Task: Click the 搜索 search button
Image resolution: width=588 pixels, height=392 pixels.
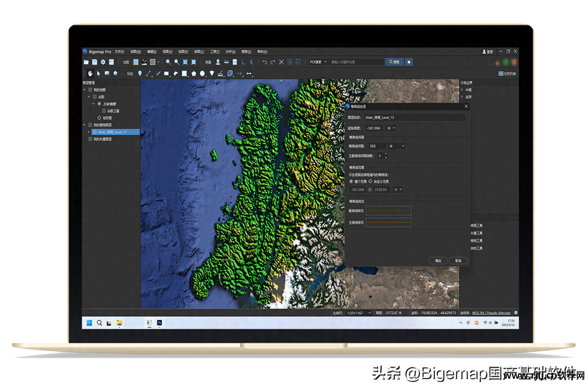Action: click(394, 62)
